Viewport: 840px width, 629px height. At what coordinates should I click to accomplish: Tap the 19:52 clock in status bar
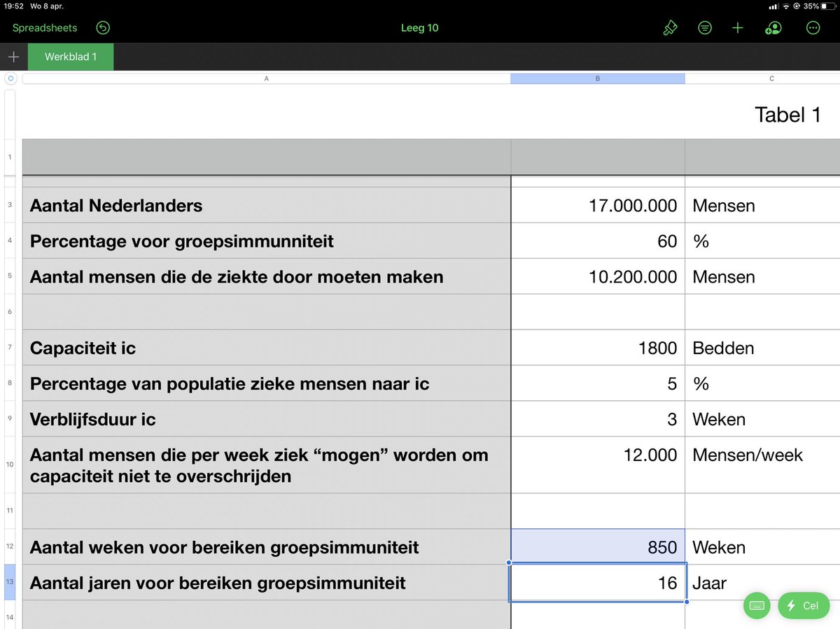[14, 6]
